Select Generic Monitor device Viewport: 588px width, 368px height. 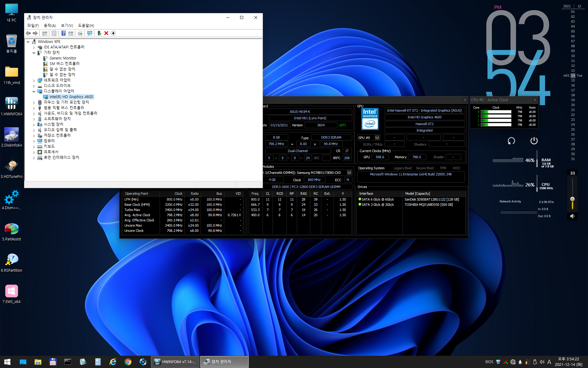pyautogui.click(x=63, y=58)
